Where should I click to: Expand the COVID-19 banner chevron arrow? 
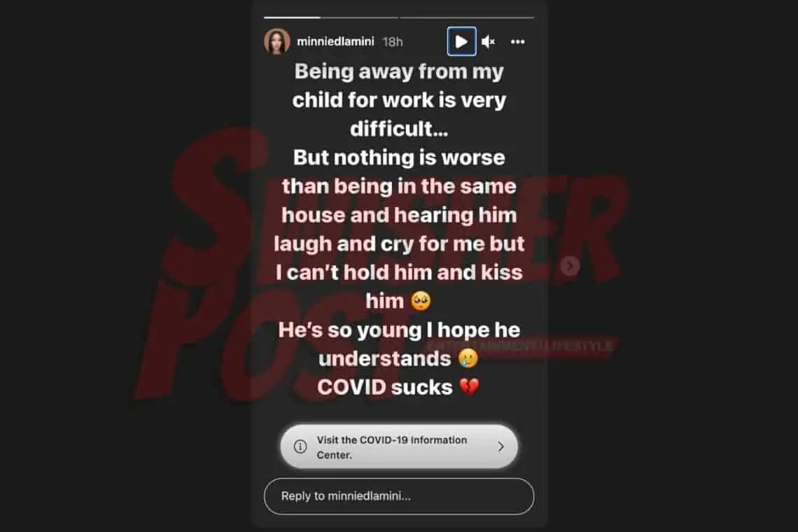click(500, 447)
